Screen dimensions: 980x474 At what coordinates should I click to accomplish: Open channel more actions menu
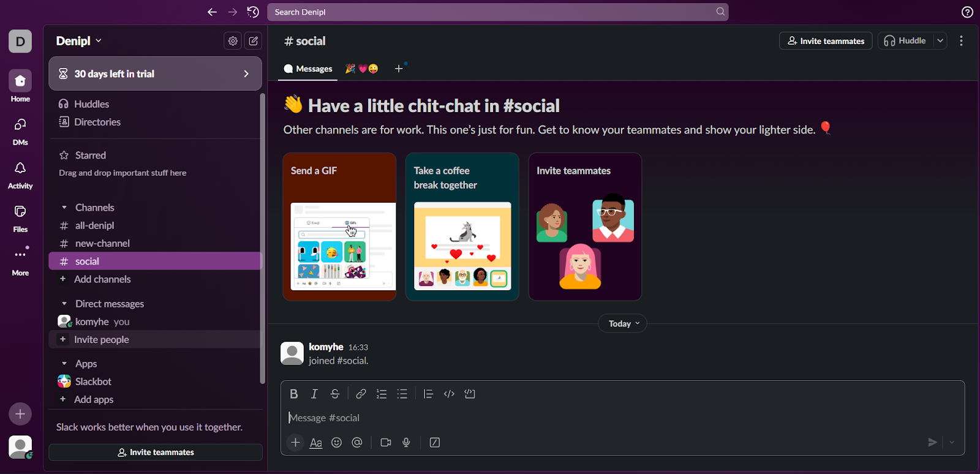pos(961,41)
